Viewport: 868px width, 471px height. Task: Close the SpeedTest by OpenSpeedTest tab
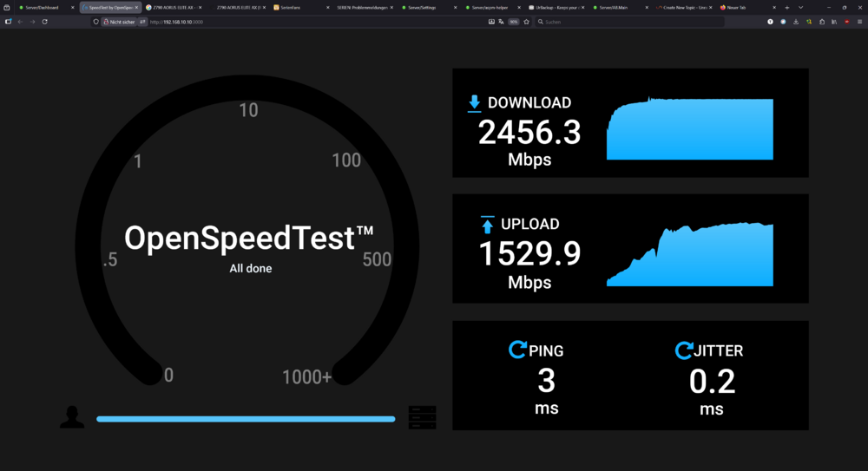click(136, 8)
